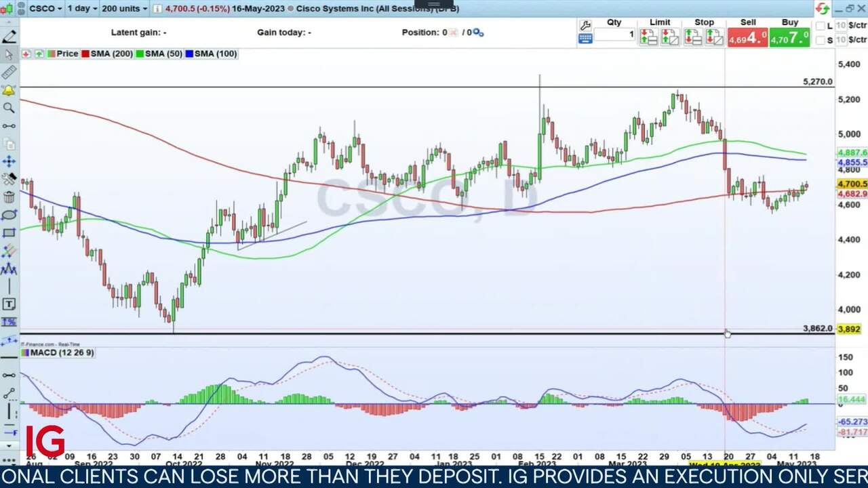The image size is (868, 488).
Task: Click the L value field showing 10
Action: coord(840,26)
